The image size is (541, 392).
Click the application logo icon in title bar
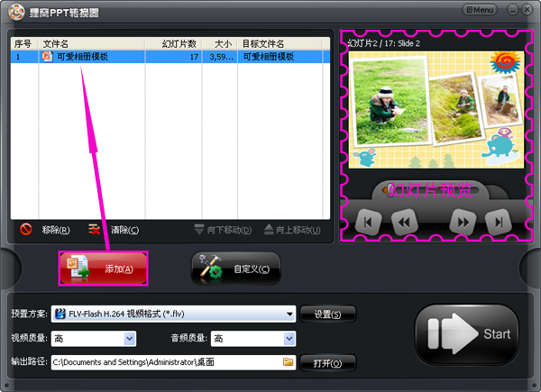click(16, 13)
